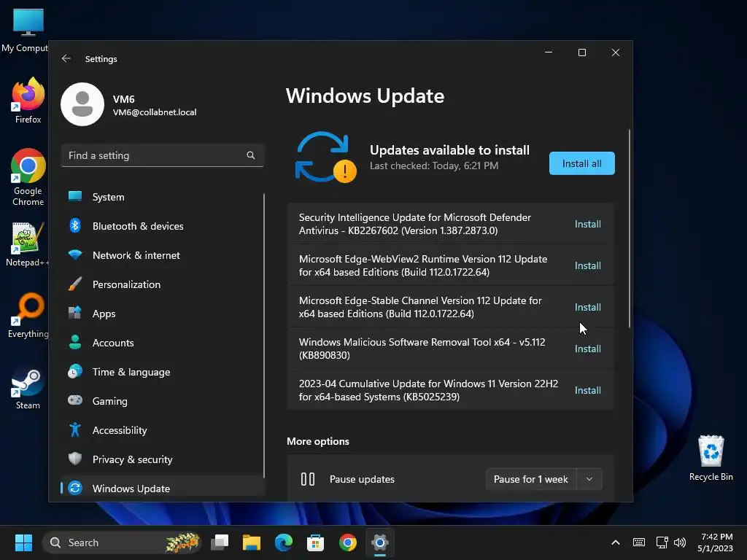This screenshot has height=560, width=747.
Task: Click the touch keyboard tray icon
Action: point(639,542)
